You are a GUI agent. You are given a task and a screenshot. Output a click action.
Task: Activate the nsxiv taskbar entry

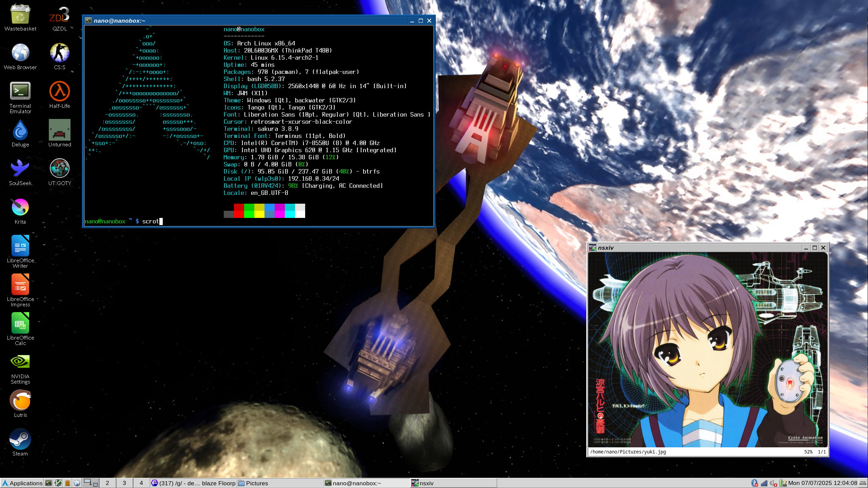point(454,483)
